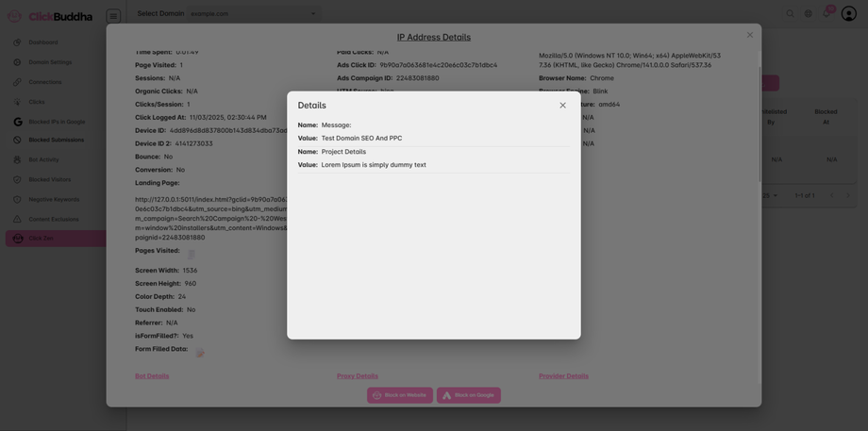
Task: Click the modal's vertical scrollbar
Action: pyautogui.click(x=759, y=124)
